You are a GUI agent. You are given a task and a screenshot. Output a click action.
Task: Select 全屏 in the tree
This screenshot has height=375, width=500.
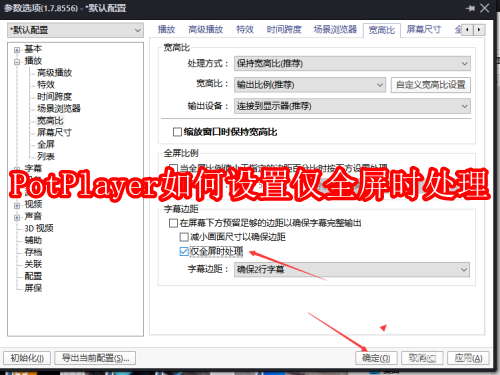point(46,144)
